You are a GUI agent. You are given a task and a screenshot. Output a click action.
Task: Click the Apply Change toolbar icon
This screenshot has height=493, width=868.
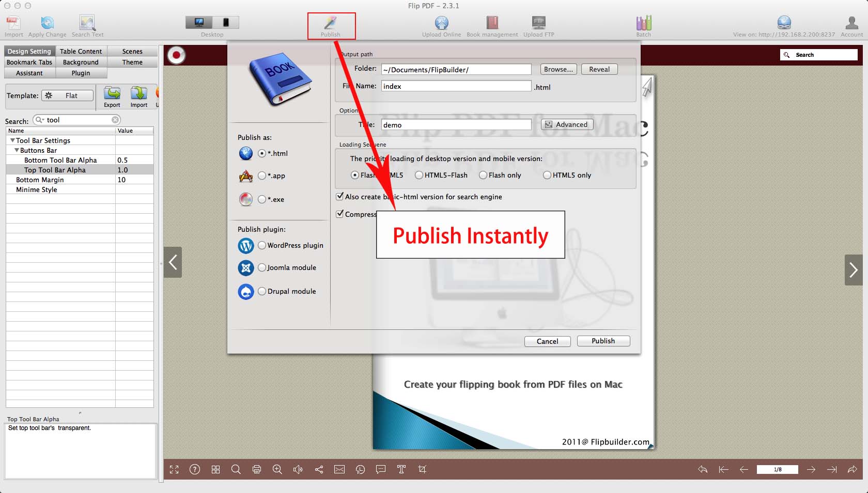(47, 24)
